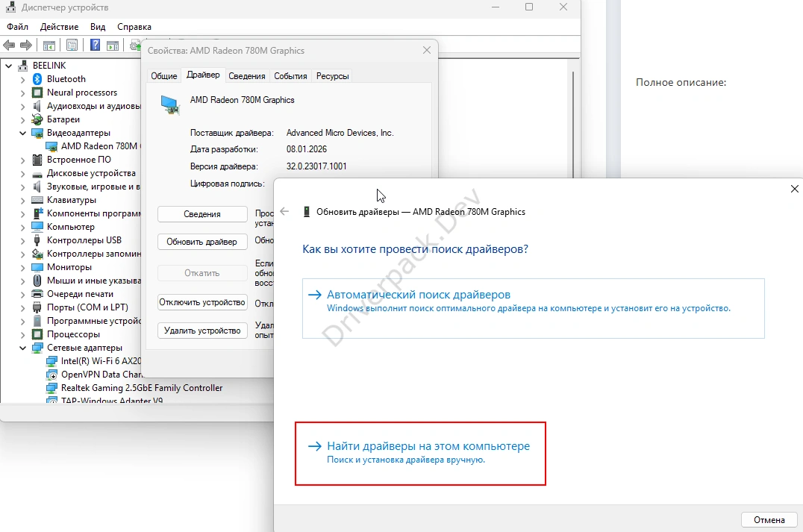Open the Действие menu
The height and width of the screenshot is (532, 803).
point(60,27)
